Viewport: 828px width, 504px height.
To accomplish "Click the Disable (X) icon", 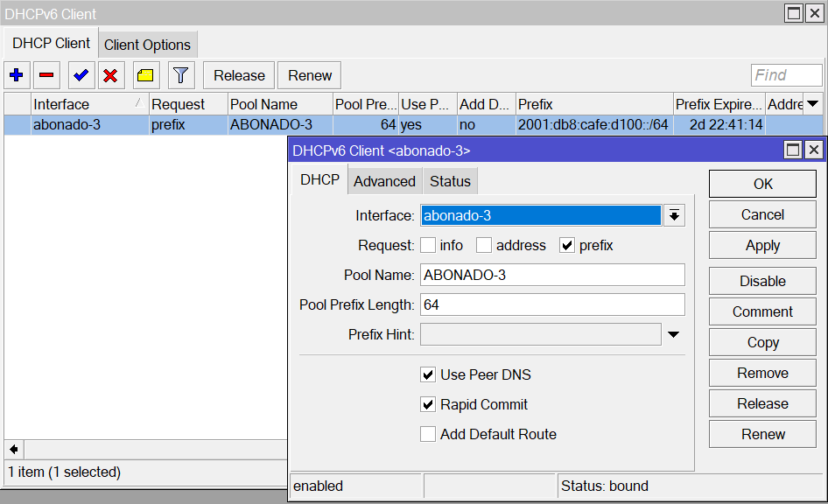I will [x=110, y=75].
